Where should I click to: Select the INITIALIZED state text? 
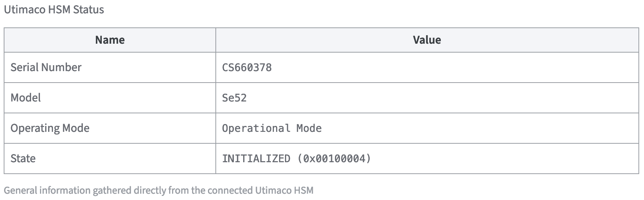click(256, 159)
